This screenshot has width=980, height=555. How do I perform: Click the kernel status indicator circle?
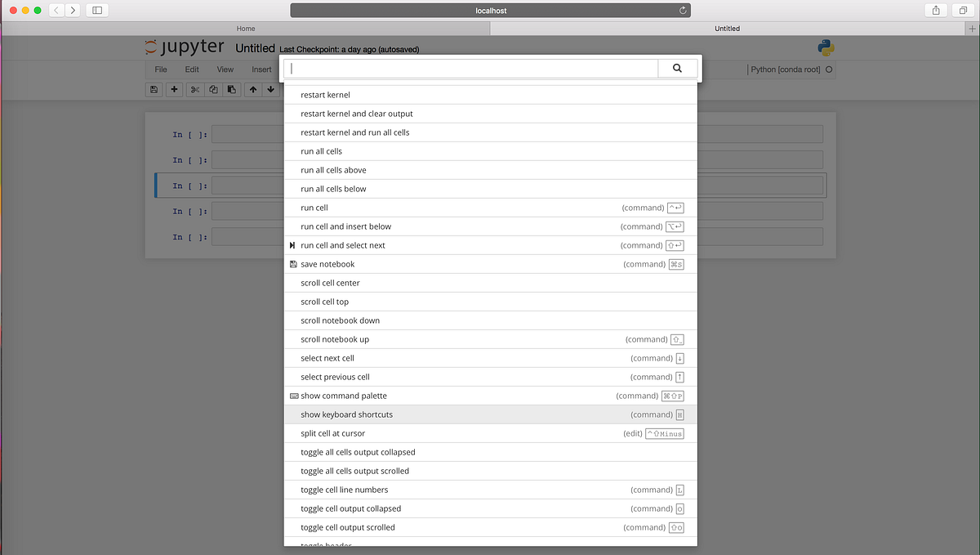[830, 69]
